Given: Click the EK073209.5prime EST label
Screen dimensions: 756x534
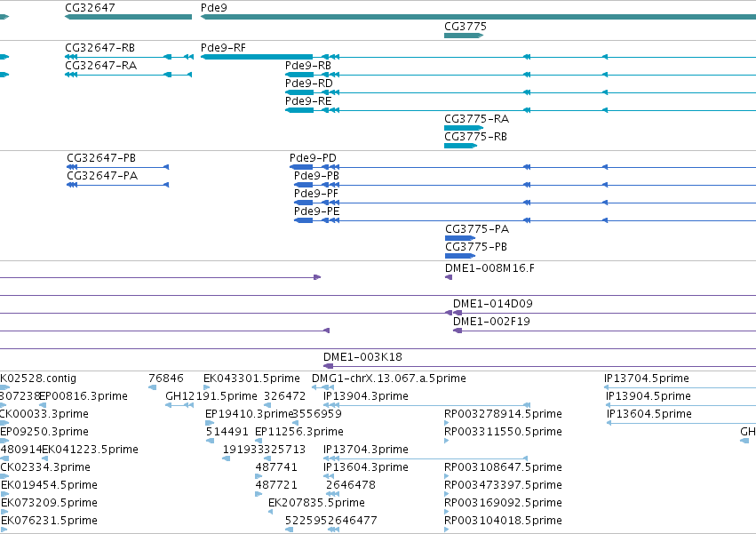Looking at the screenshot, I should [49, 503].
